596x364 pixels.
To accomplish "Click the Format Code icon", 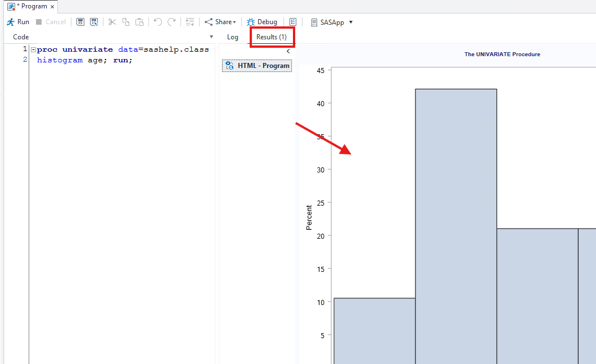I will (x=189, y=22).
